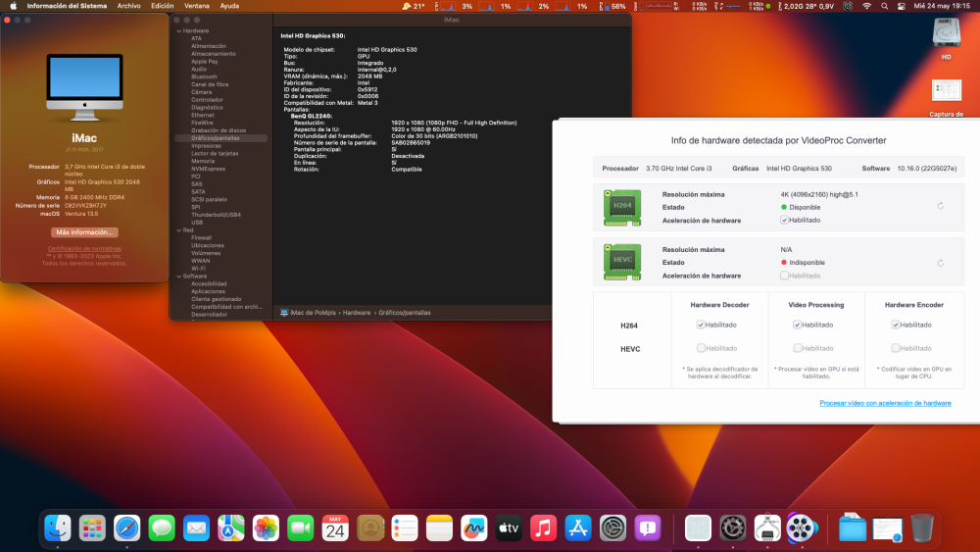The width and height of the screenshot is (980, 552).
Task: Select Memoria in hardware list
Action: coord(203,162)
